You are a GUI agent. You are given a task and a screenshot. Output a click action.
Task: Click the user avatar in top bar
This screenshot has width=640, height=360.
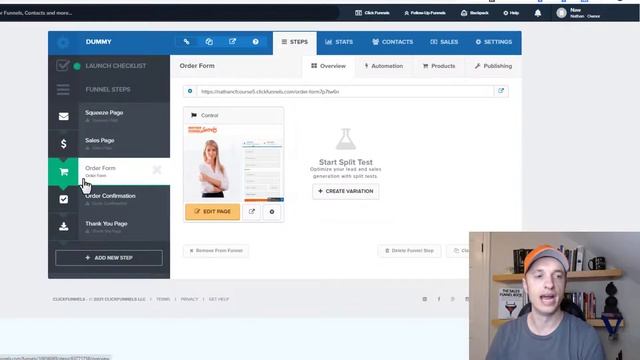click(x=562, y=13)
